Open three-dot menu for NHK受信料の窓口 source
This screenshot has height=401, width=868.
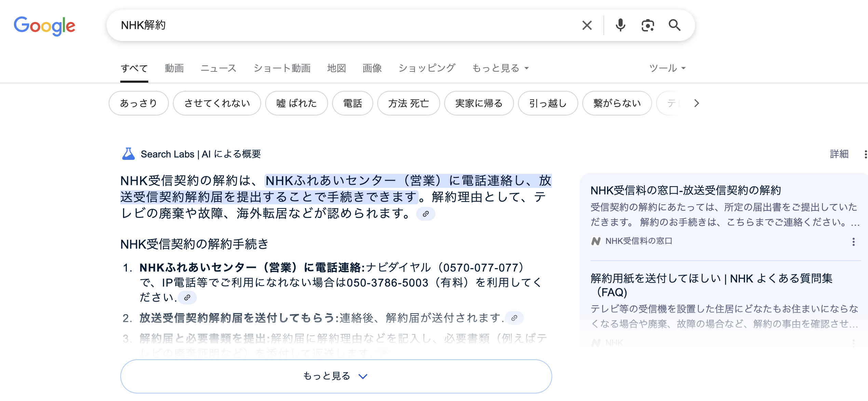[x=853, y=242]
